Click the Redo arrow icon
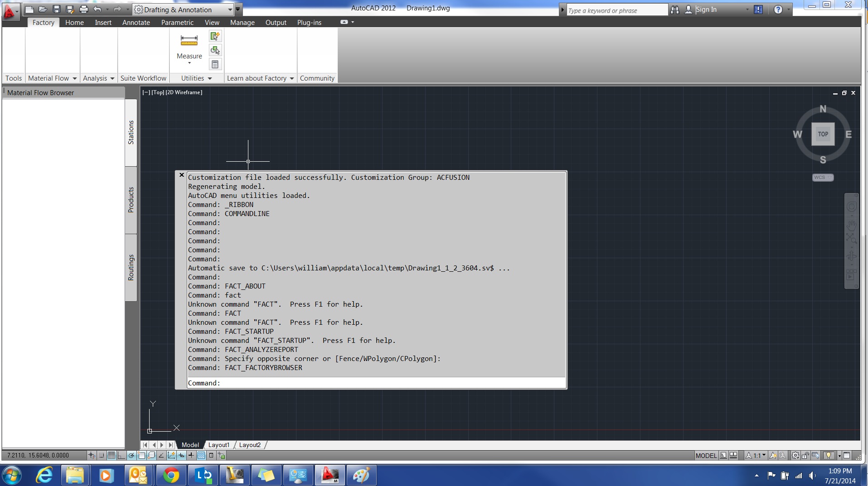This screenshot has width=868, height=486. (117, 9)
